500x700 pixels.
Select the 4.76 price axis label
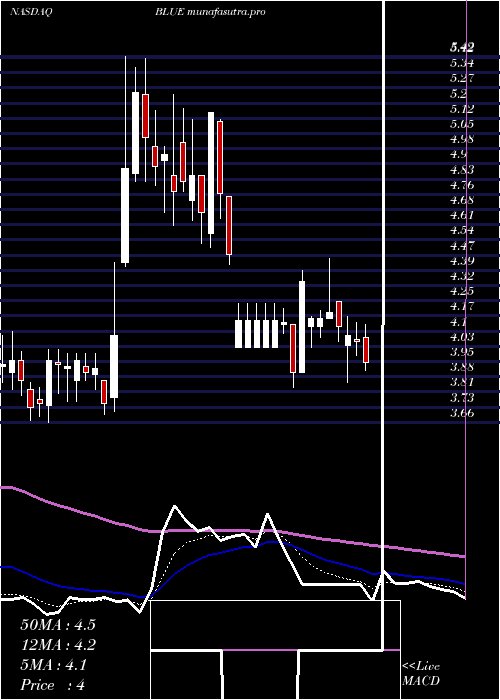[462, 184]
